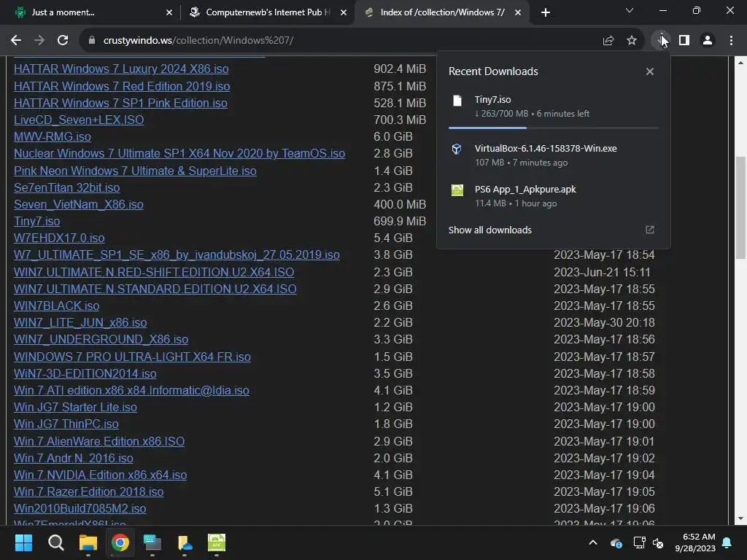Click the page vertical scrollbar thumb
This screenshot has height=560, width=747.
pyautogui.click(x=740, y=208)
